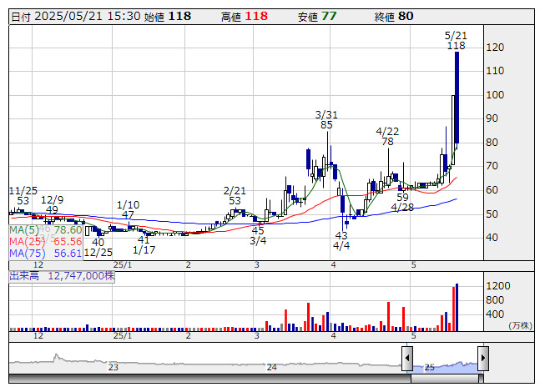Click the right range handle arrow
This screenshot has height=392, width=545.
tap(483, 358)
